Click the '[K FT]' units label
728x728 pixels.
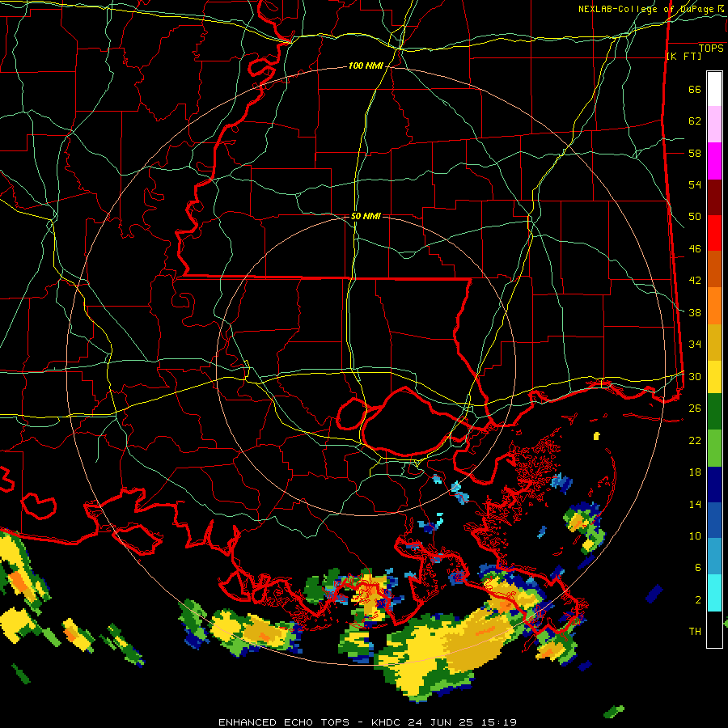pyautogui.click(x=684, y=56)
